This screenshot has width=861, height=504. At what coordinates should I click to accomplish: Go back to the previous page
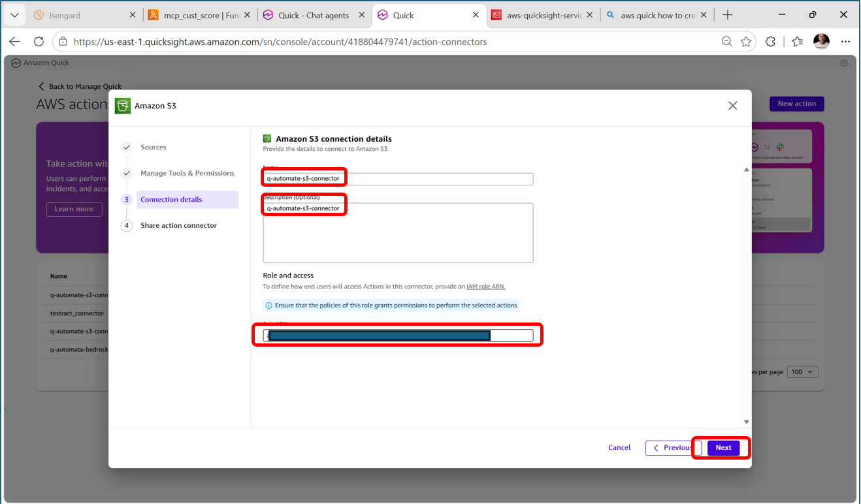14,42
